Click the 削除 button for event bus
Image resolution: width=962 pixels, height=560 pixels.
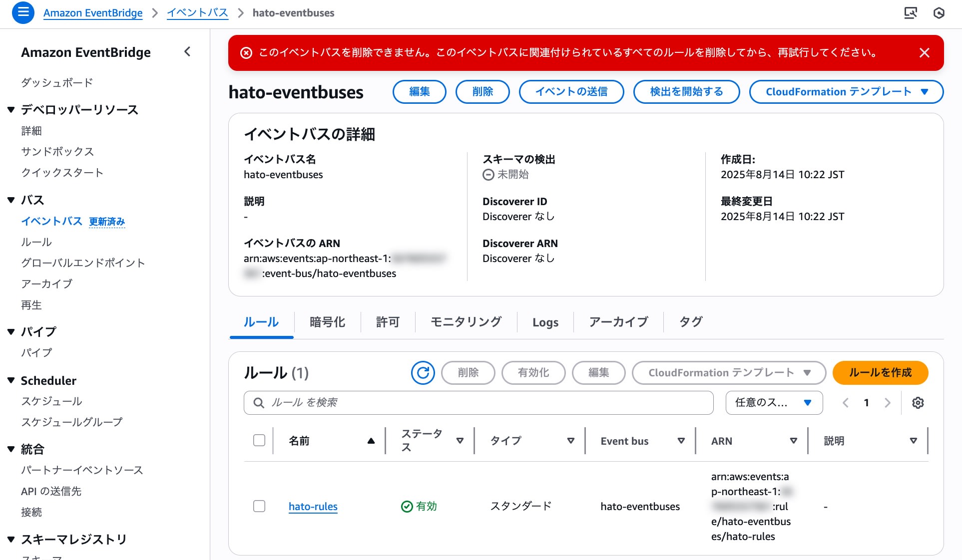pyautogui.click(x=482, y=92)
